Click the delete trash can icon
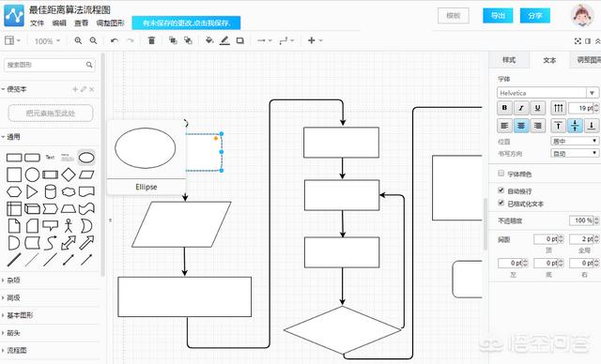601x364 pixels. click(x=151, y=40)
